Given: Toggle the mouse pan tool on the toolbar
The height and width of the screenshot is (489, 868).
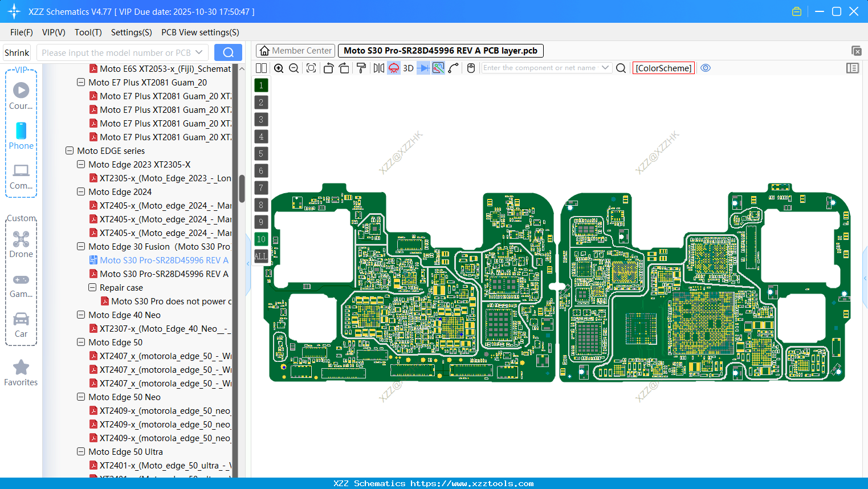Looking at the screenshot, I should 471,68.
